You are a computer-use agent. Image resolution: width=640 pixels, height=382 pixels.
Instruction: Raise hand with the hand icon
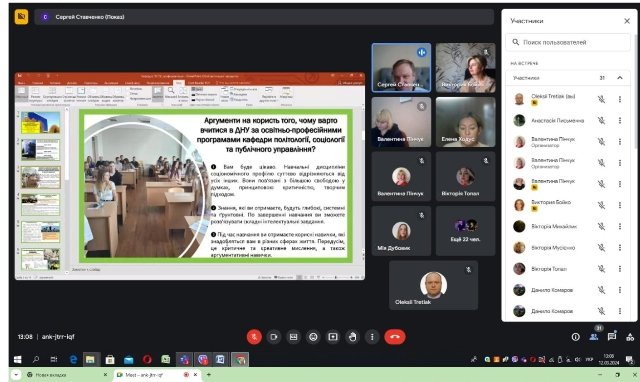tap(353, 337)
